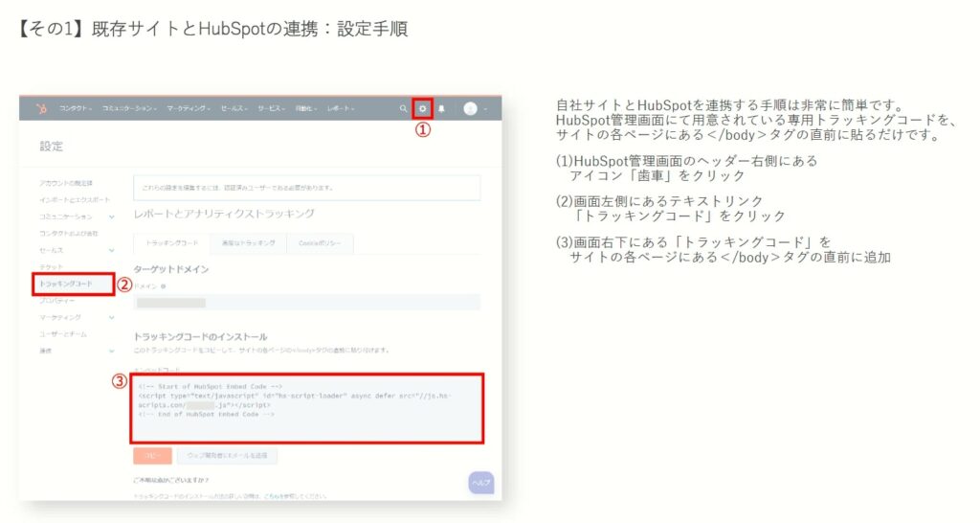Expand the sidebar コミュニケーション chevron
The height and width of the screenshot is (523, 980).
tap(111, 217)
